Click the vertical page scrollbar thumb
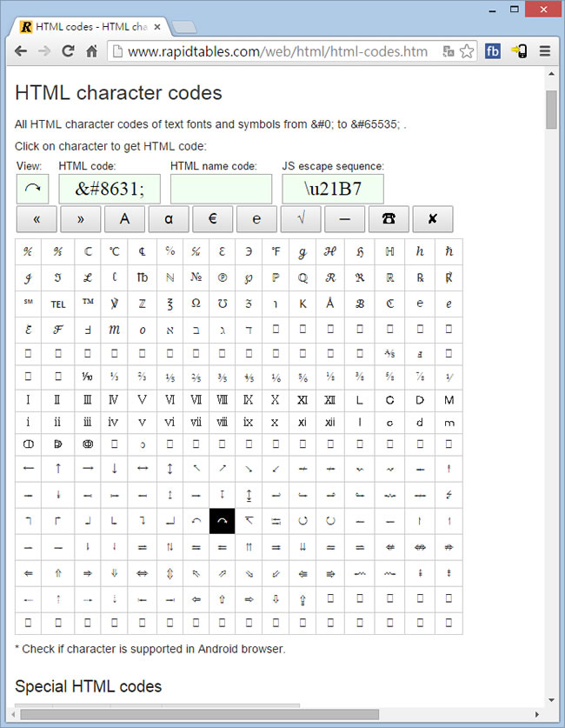 click(x=552, y=109)
